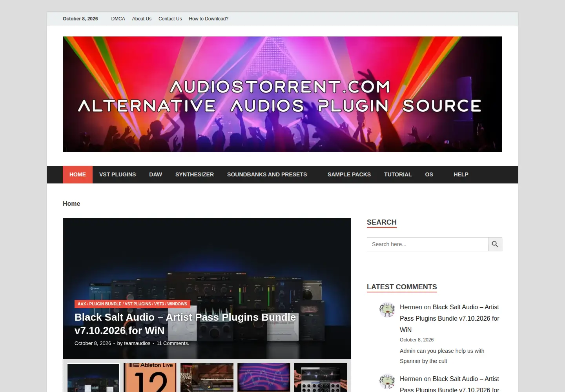Click the VST PLUGINS category tag on slide
This screenshot has width=565, height=392.
point(138,304)
